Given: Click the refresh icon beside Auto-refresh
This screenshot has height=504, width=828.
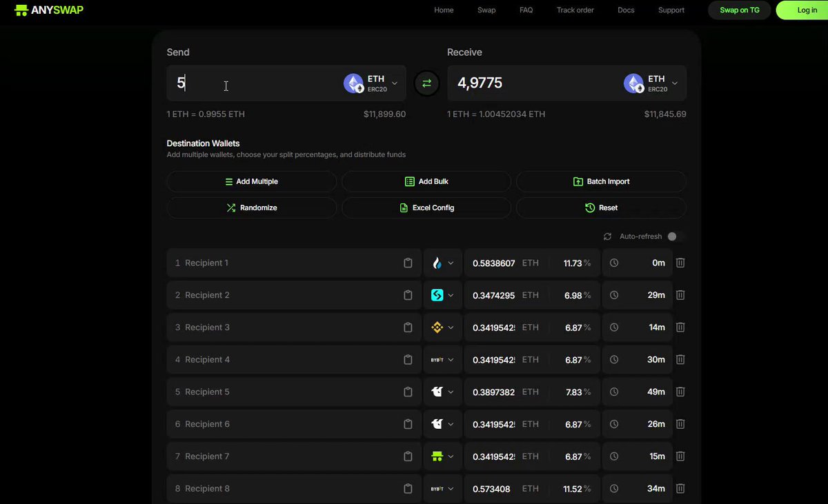Looking at the screenshot, I should 607,236.
